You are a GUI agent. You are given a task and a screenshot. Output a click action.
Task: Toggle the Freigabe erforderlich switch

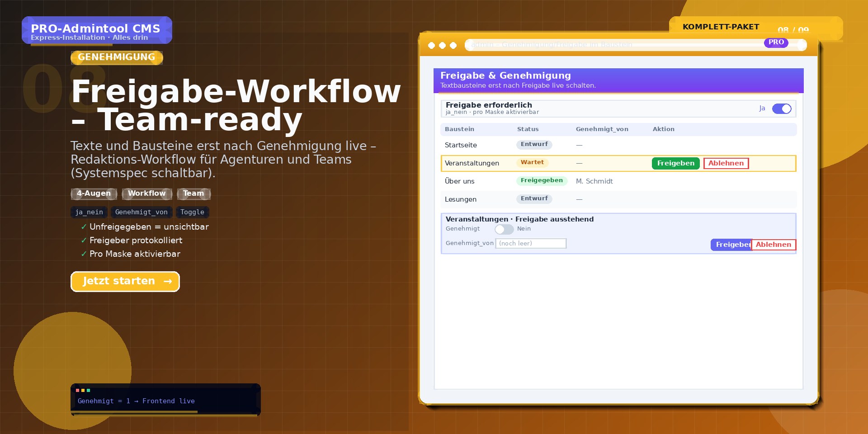782,109
